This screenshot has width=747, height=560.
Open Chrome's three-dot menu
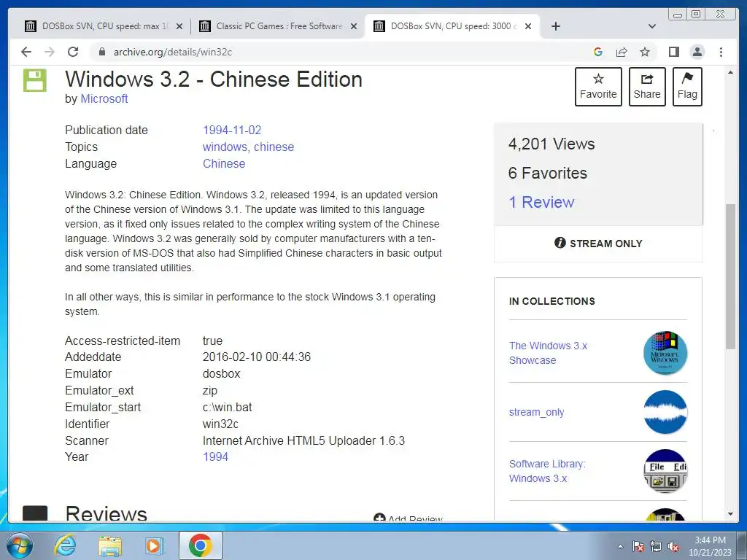click(x=721, y=52)
